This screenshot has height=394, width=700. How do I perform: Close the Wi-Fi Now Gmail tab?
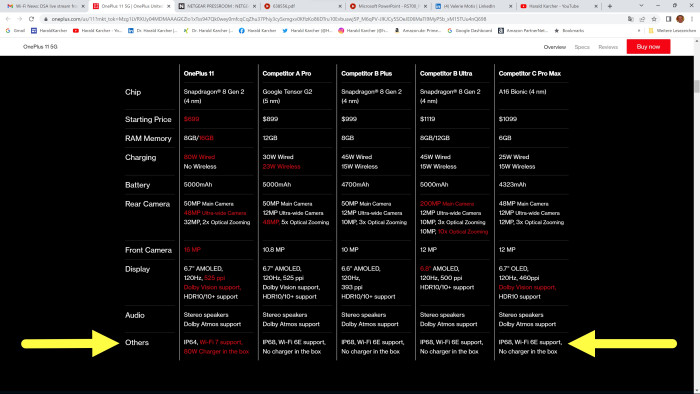point(83,6)
